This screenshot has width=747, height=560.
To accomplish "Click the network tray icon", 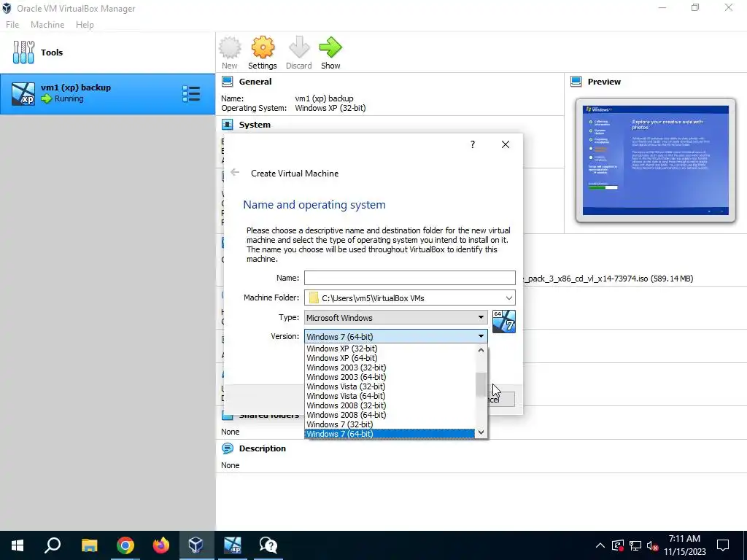I will [635, 545].
